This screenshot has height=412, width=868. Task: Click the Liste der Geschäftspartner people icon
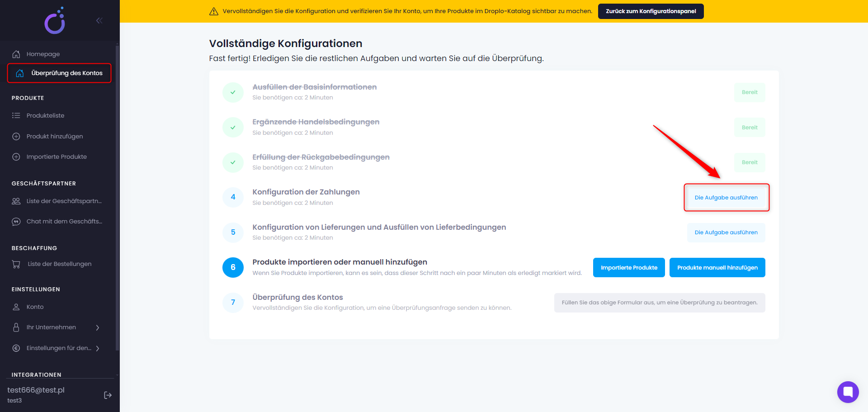click(16, 201)
